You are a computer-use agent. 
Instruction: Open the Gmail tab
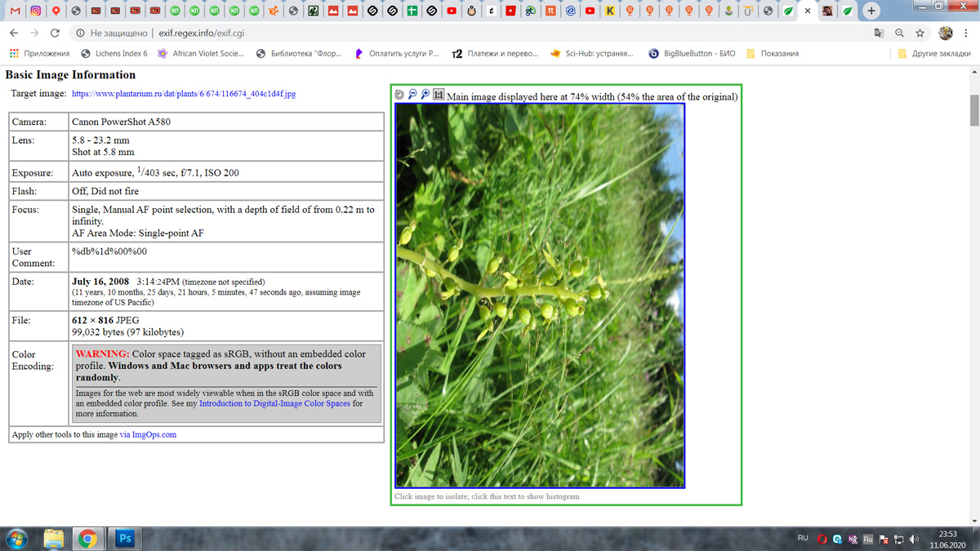[x=16, y=11]
